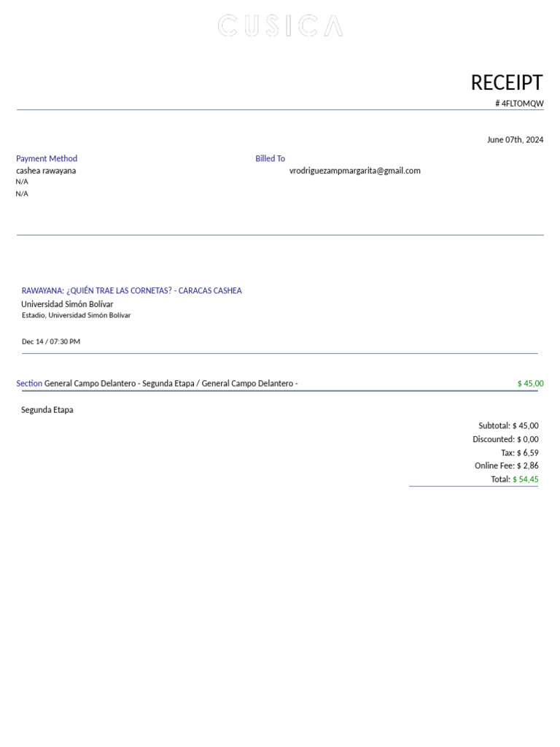Select the event time Dec 14 / 07:30 PM
560x747 pixels.
[51, 341]
